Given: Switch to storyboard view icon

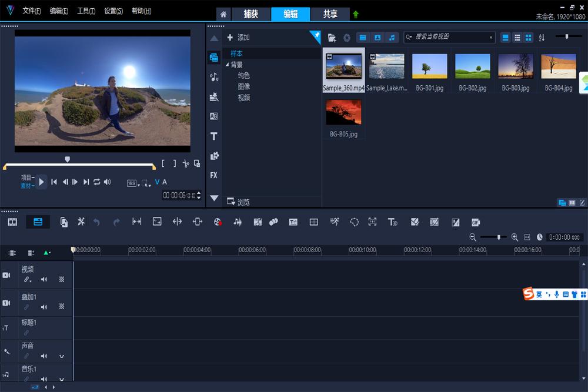Looking at the screenshot, I should pyautogui.click(x=12, y=222).
